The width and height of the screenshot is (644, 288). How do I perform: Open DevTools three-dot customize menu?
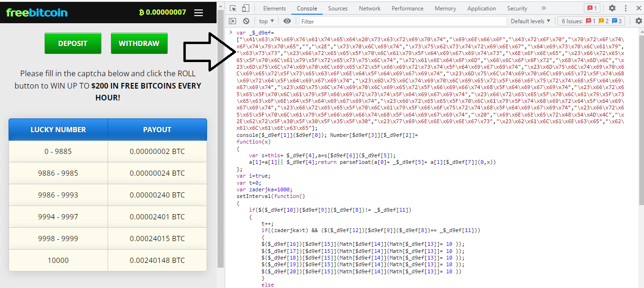tap(625, 8)
